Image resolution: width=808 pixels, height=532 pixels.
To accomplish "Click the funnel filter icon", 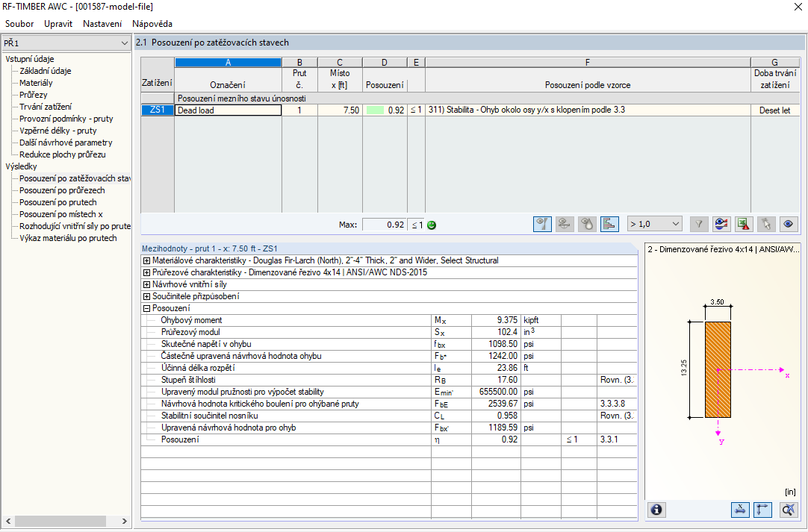I will pos(699,224).
